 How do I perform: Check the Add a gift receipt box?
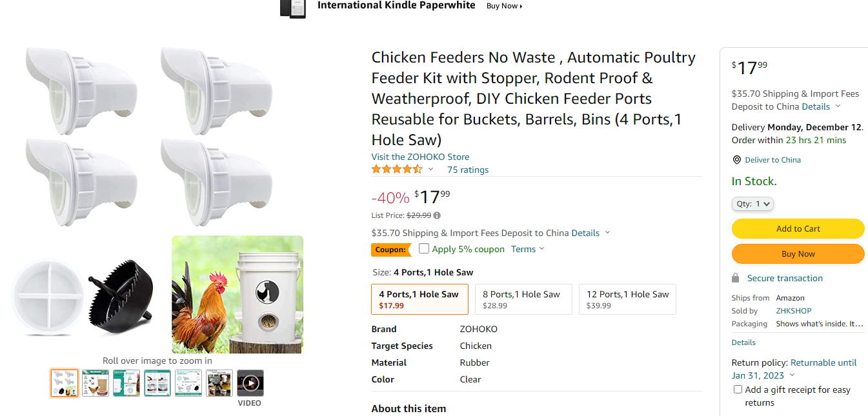tap(738, 390)
